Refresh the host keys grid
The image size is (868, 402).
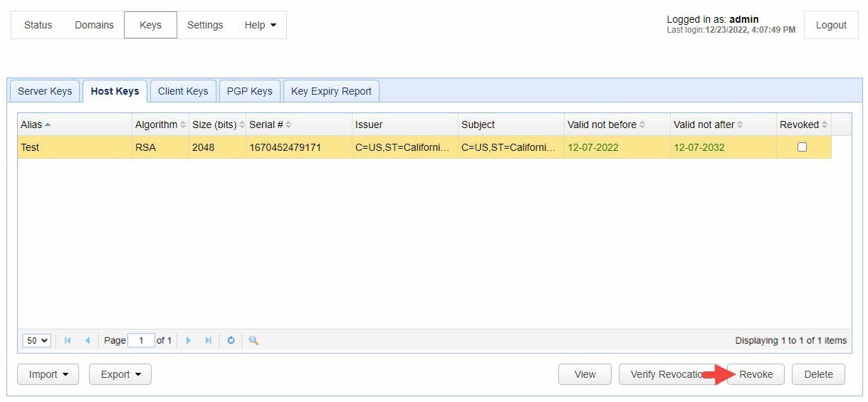[231, 341]
